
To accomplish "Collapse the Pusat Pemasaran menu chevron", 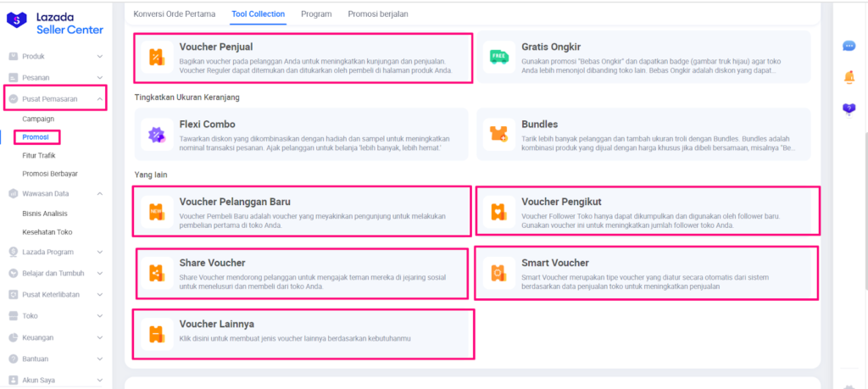I will click(100, 99).
